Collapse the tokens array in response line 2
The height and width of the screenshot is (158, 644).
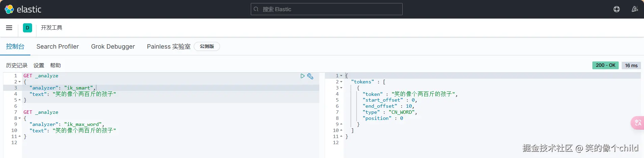pyautogui.click(x=341, y=82)
